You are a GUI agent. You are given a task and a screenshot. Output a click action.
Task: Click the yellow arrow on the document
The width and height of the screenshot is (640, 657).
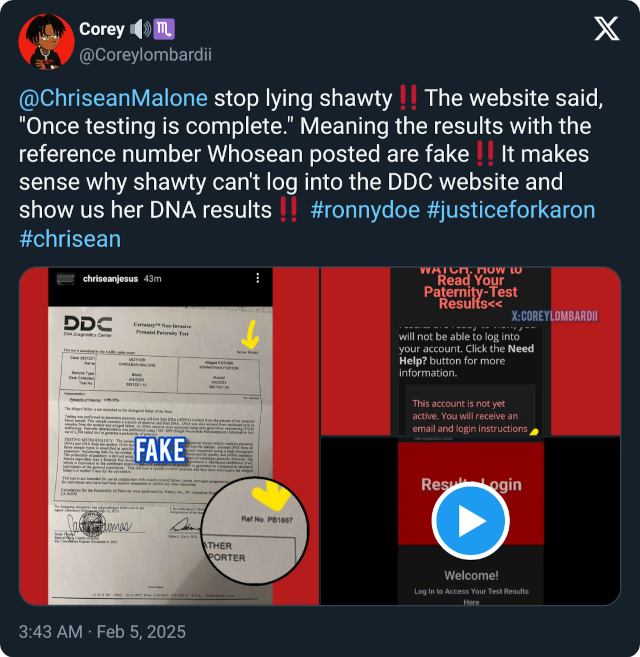pos(251,334)
